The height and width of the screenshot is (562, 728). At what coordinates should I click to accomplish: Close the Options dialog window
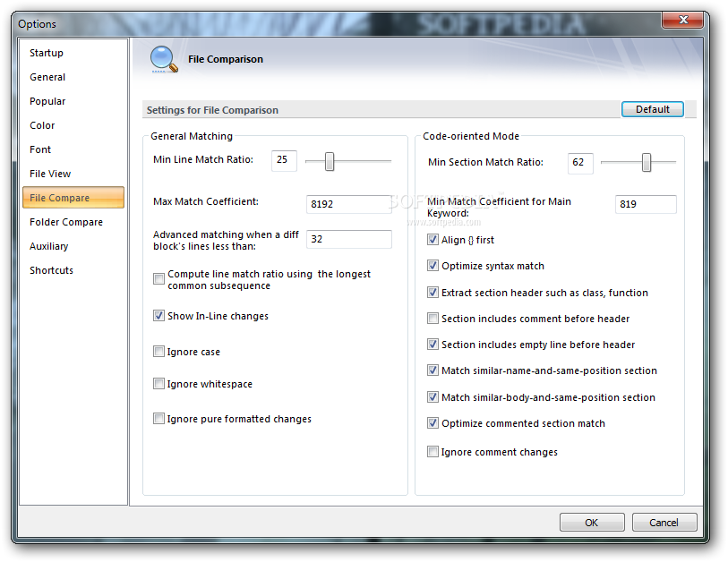[682, 20]
